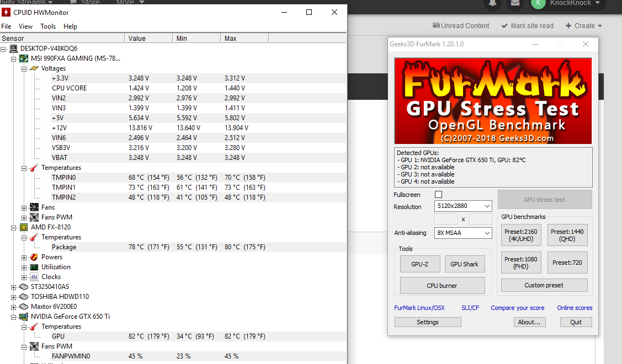The height and width of the screenshot is (364, 622).
Task: Collapse the Voltages section
Action: pyautogui.click(x=24, y=69)
